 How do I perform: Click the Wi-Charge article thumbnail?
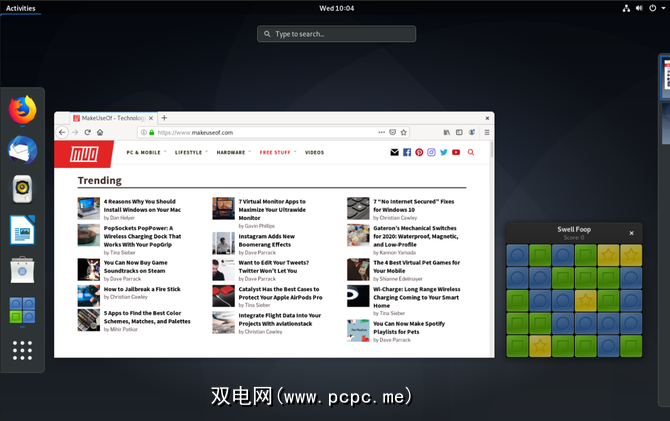tap(358, 296)
